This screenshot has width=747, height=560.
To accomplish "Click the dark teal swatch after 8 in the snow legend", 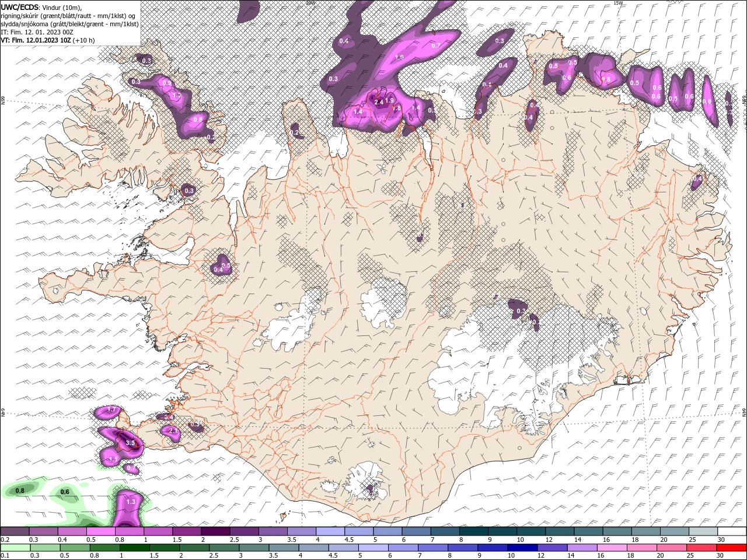I will 473,531.
